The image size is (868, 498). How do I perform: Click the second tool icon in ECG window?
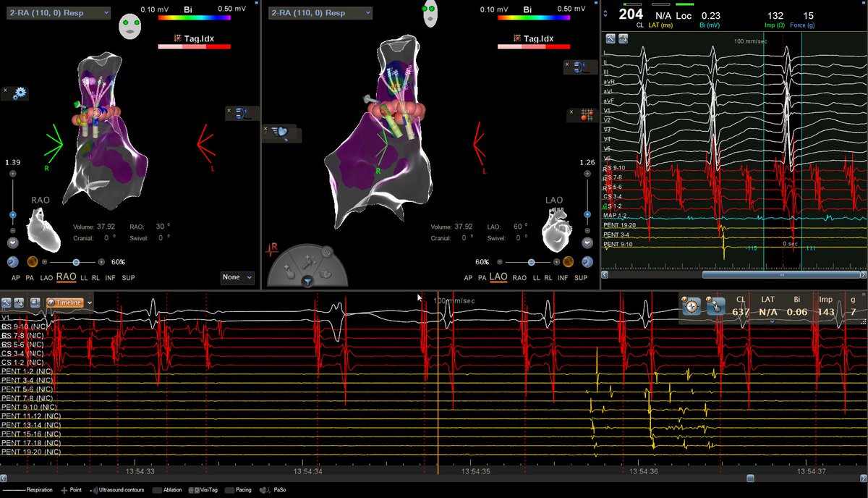pos(623,38)
